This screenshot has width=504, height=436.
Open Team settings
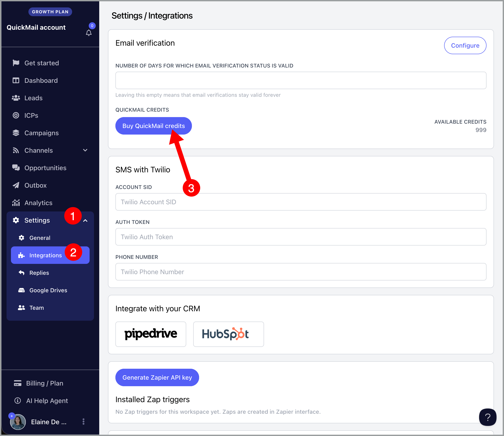[x=37, y=308]
